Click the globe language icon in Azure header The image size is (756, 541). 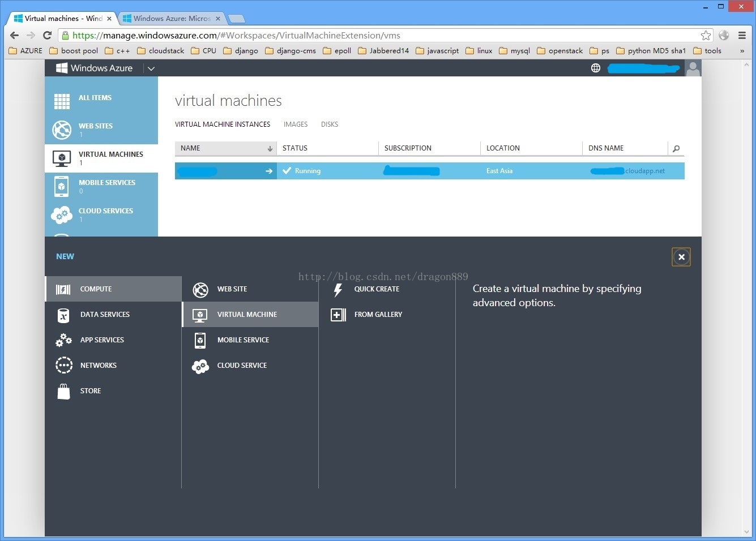(x=596, y=68)
